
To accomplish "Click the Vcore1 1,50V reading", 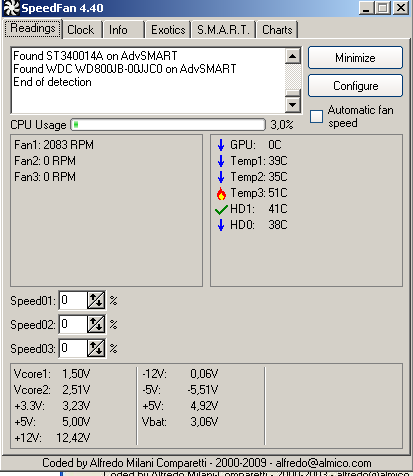I will click(52, 374).
